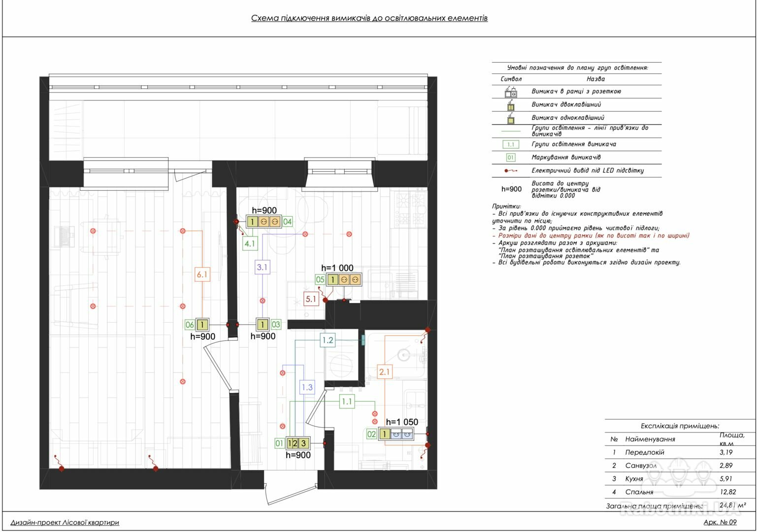Open the Дизайн-проект Лісової квартири footer link
Image resolution: width=757 pixels, height=532 pixels.
click(x=65, y=522)
